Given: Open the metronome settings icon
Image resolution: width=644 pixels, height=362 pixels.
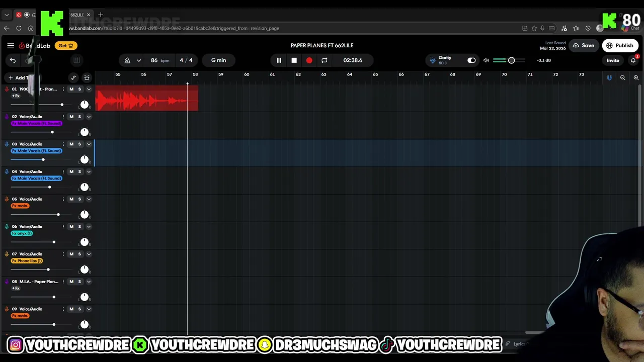Looking at the screenshot, I should pos(127,60).
